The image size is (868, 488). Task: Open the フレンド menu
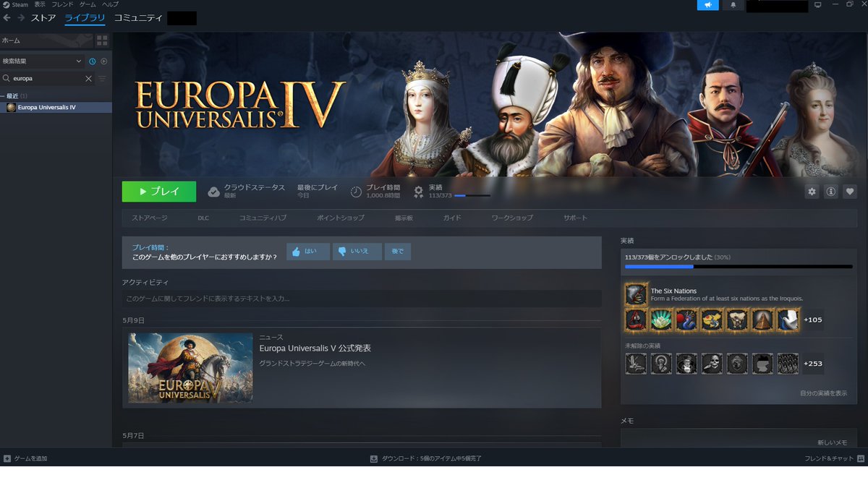pyautogui.click(x=62, y=4)
